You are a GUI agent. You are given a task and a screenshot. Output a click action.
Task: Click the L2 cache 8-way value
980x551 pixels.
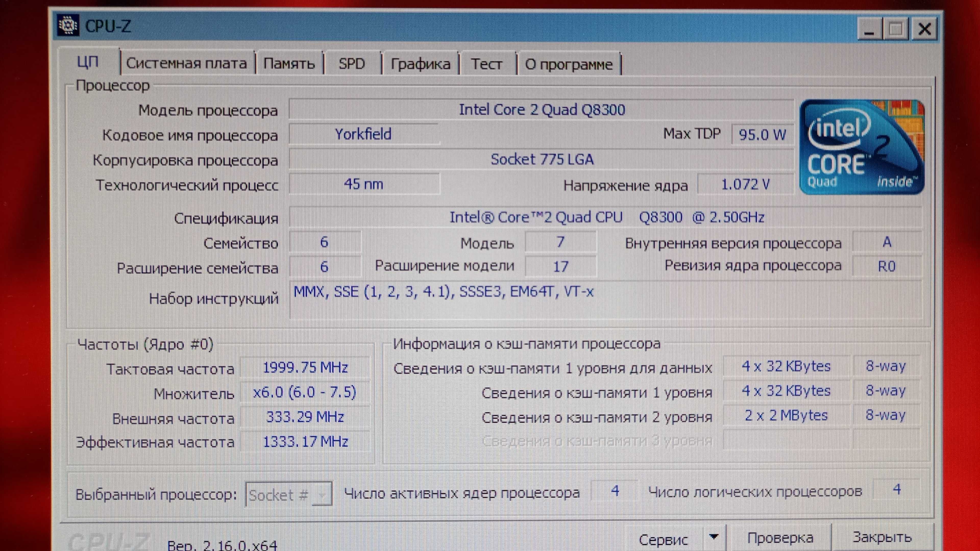(886, 415)
